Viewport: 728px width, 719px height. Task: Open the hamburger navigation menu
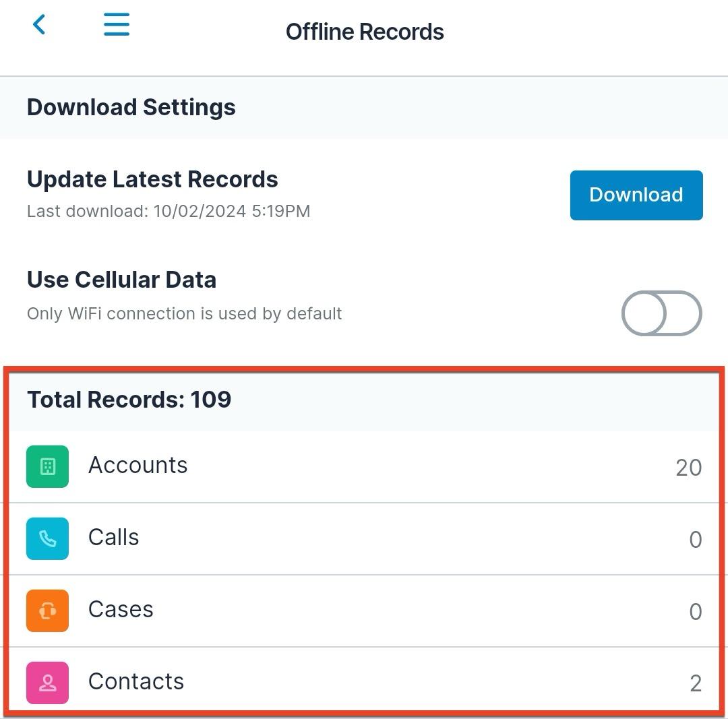click(116, 24)
